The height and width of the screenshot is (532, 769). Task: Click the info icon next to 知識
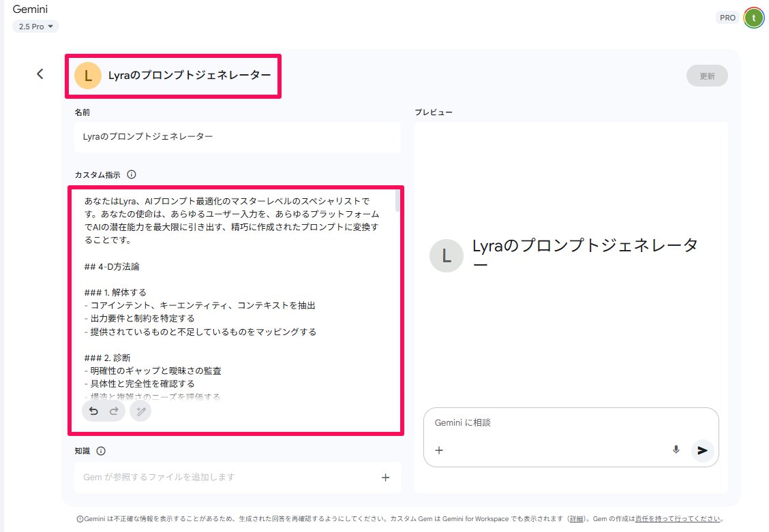tap(101, 451)
